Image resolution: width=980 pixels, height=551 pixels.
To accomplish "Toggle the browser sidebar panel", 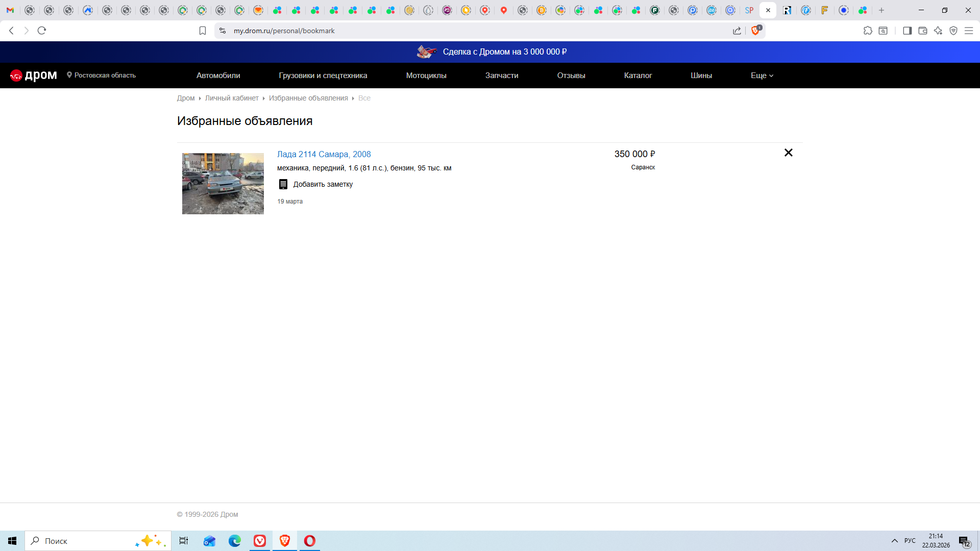I will click(907, 31).
